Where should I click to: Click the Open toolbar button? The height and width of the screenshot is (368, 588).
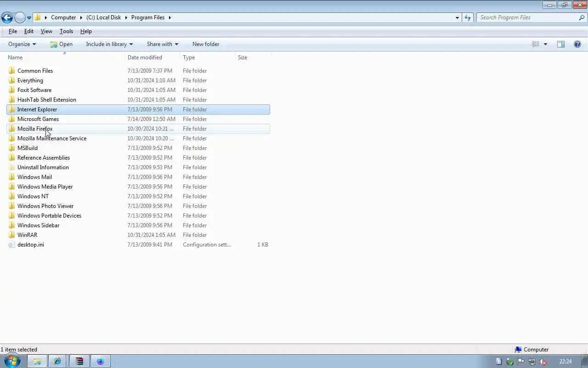pyautogui.click(x=61, y=44)
